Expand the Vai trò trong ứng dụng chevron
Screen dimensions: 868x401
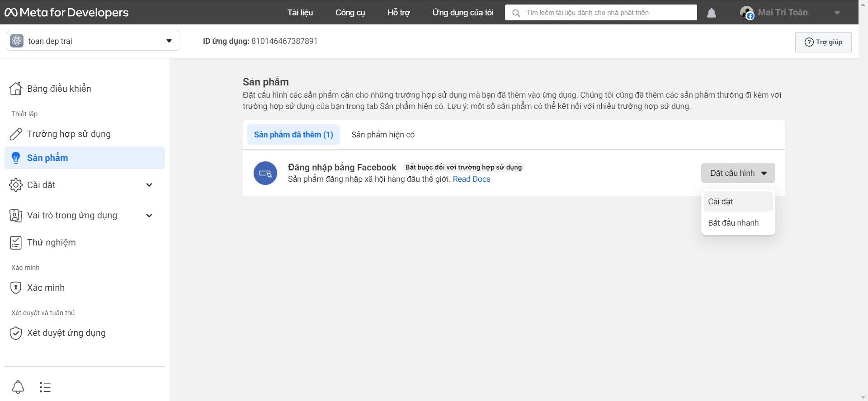tap(149, 216)
